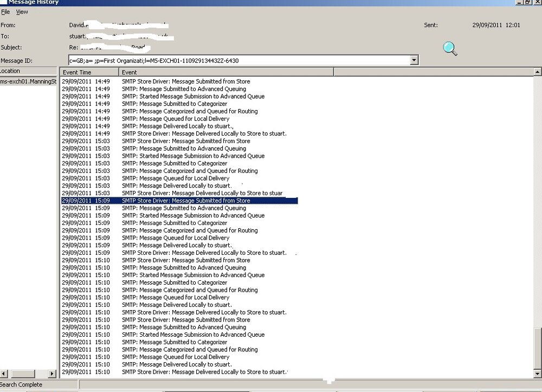Select 15:09 Started Message Submission to Advanced Queue
The image size is (542, 392).
pos(163,215)
